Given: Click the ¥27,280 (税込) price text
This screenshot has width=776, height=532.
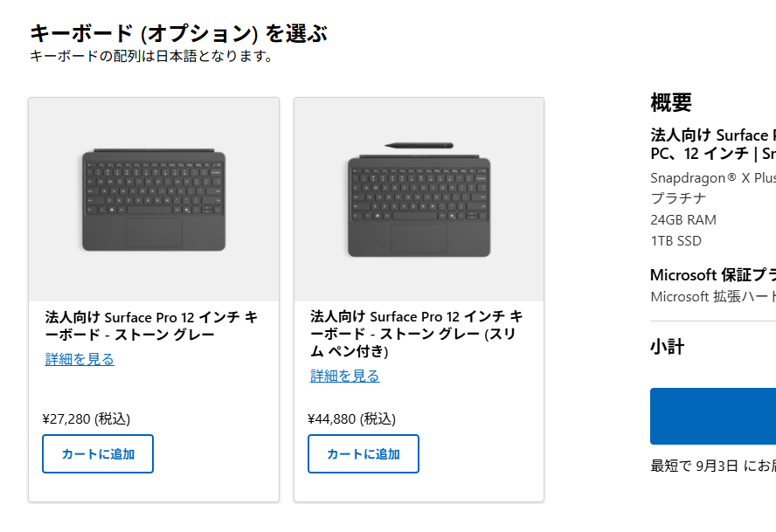Looking at the screenshot, I should click(87, 419).
